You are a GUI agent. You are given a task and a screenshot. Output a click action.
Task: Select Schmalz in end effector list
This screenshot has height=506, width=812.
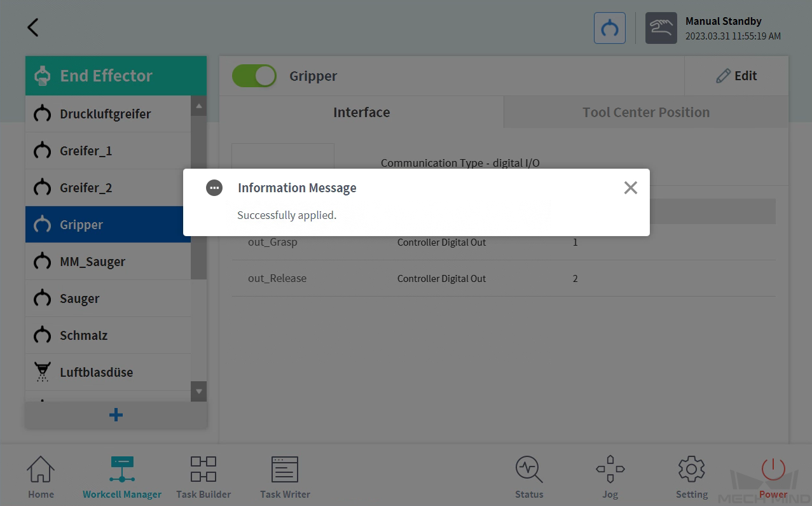click(108, 335)
